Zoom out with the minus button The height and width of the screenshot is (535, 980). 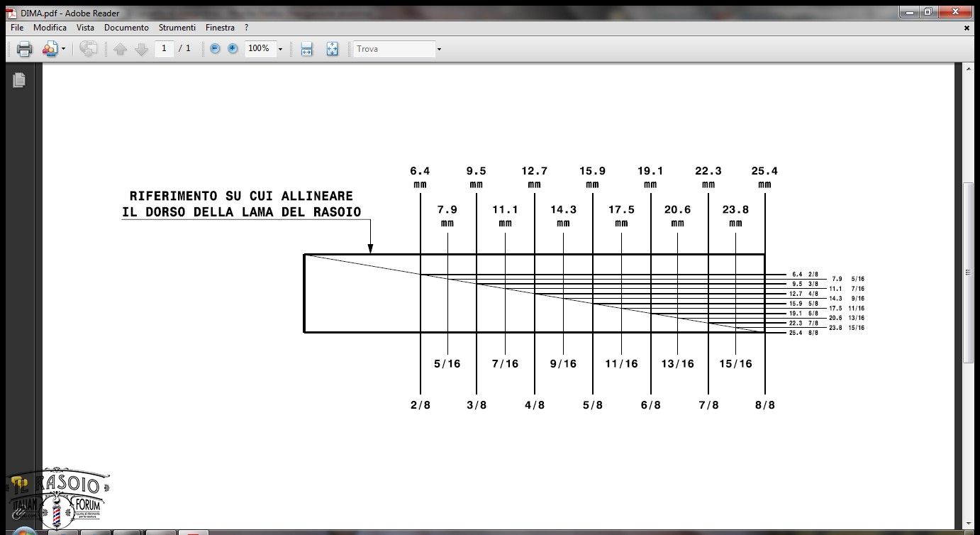pyautogui.click(x=215, y=49)
